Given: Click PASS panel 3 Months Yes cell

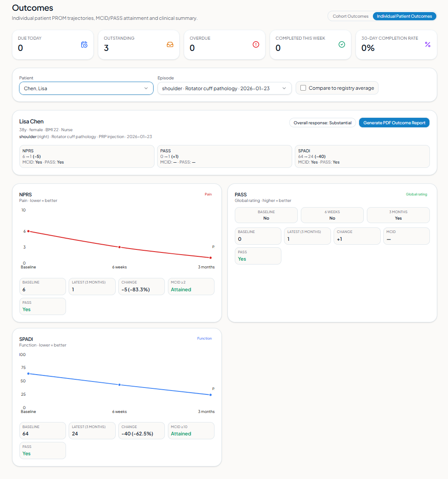Looking at the screenshot, I should coord(398,215).
